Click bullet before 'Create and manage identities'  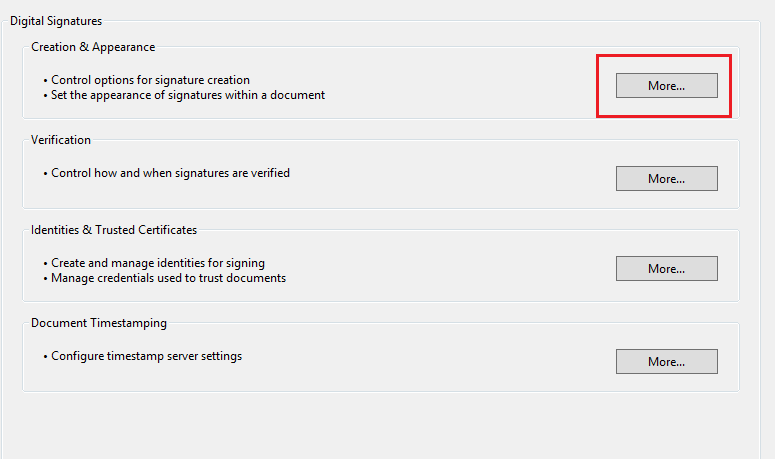[46, 264]
